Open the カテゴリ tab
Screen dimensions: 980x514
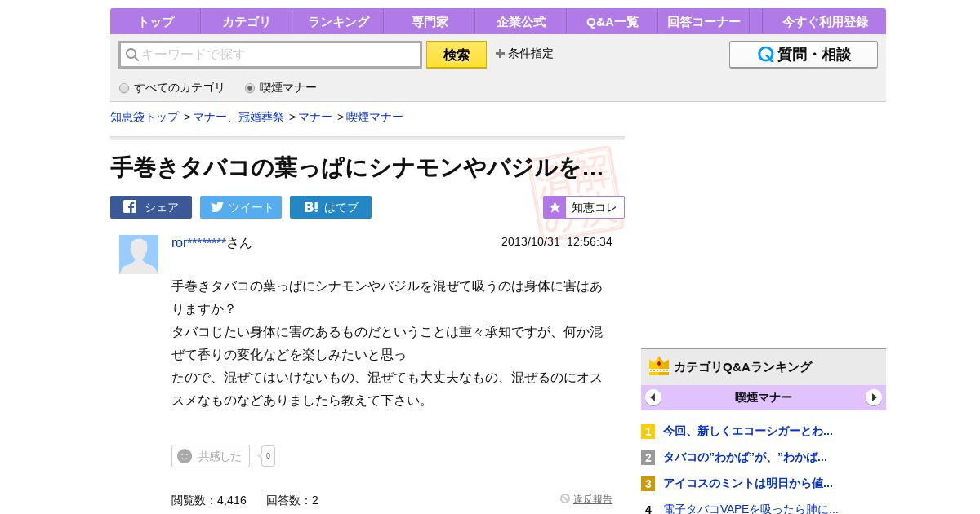click(x=246, y=22)
